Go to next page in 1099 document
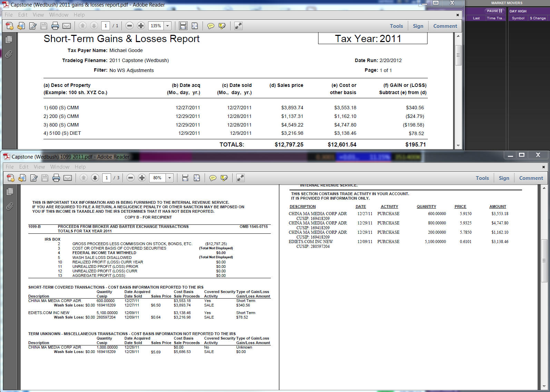This screenshot has height=392, width=550. click(x=95, y=178)
